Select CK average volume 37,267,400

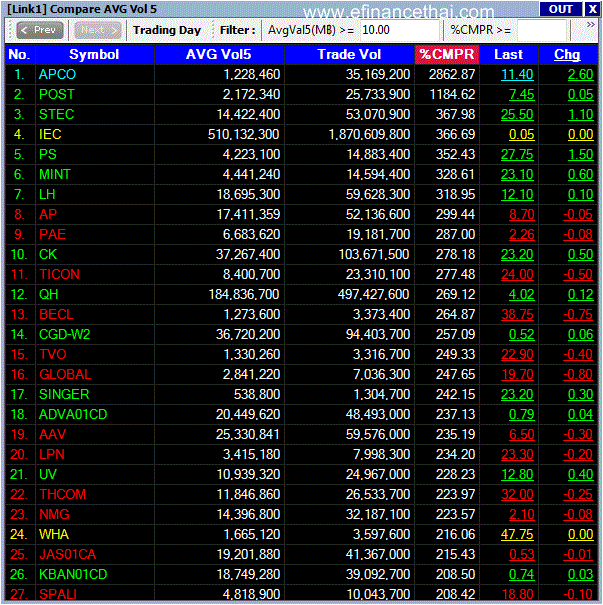[248, 254]
